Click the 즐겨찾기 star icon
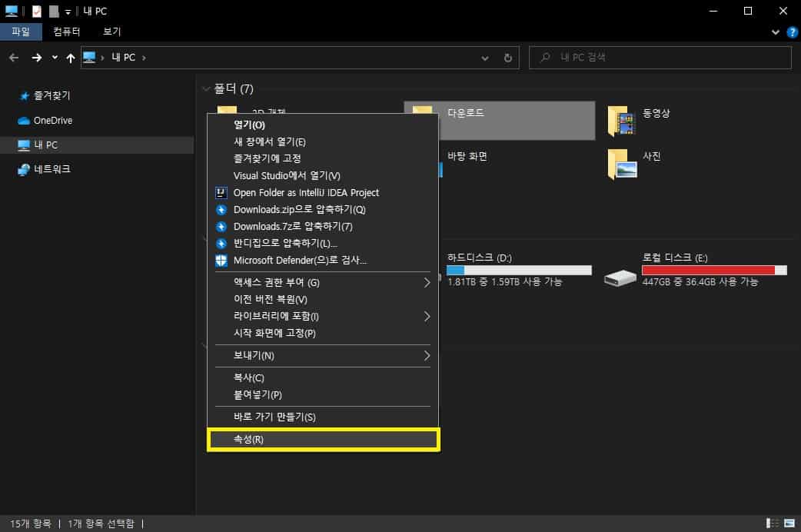Image resolution: width=801 pixels, height=532 pixels. click(x=24, y=96)
